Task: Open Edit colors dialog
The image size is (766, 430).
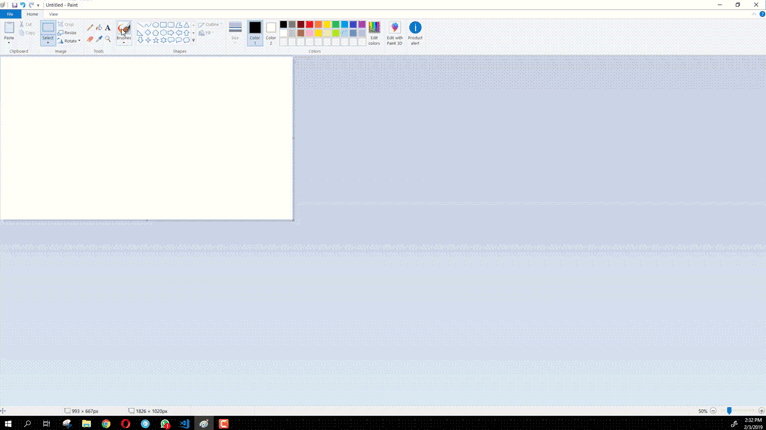Action: pos(374,33)
